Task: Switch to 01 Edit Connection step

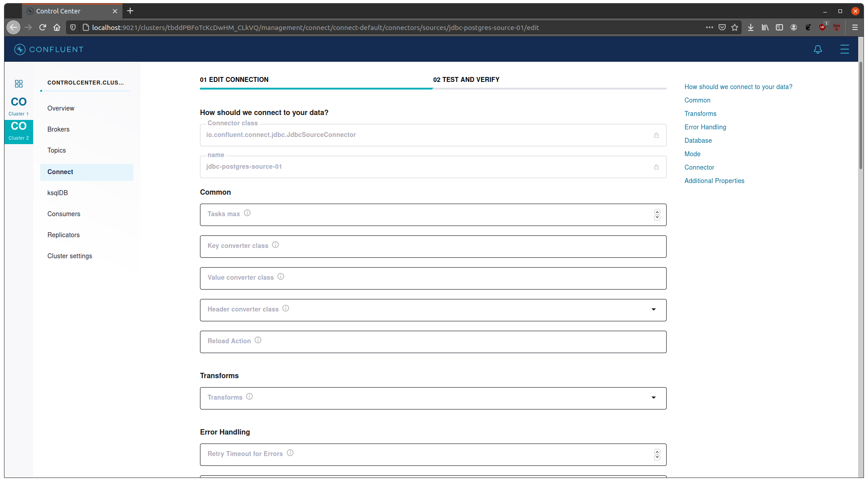Action: (x=234, y=80)
